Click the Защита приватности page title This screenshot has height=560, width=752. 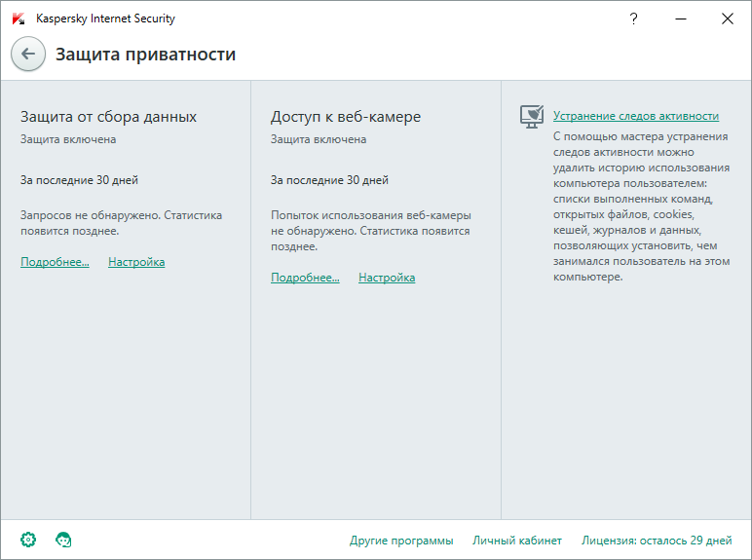[x=146, y=55]
